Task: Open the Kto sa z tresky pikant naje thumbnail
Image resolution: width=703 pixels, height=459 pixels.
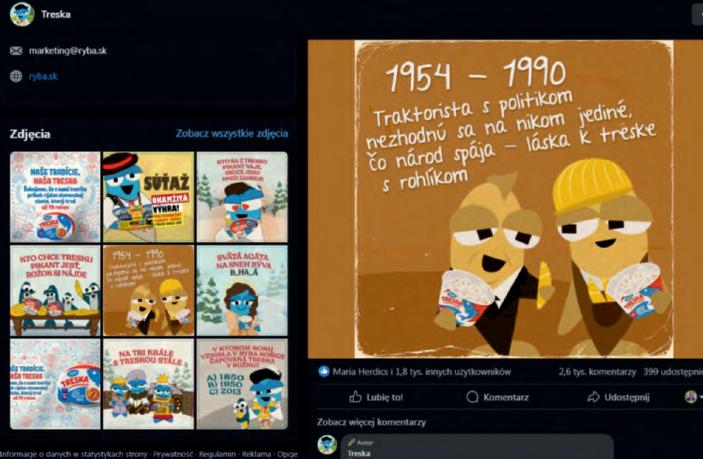Action: (x=242, y=197)
